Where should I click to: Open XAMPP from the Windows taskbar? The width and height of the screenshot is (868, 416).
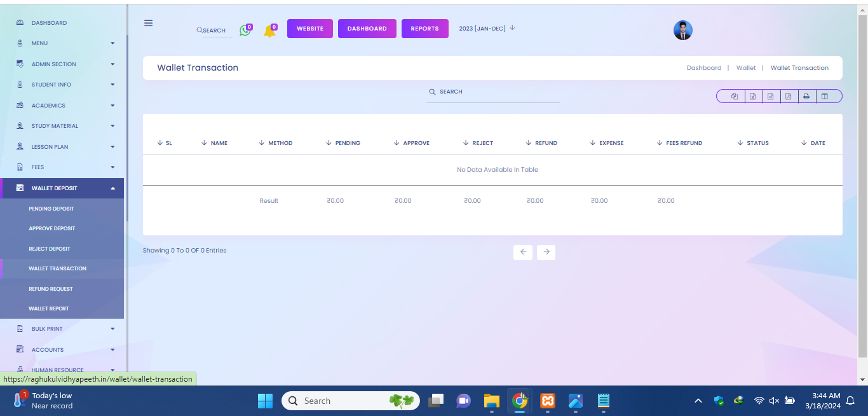[547, 401]
